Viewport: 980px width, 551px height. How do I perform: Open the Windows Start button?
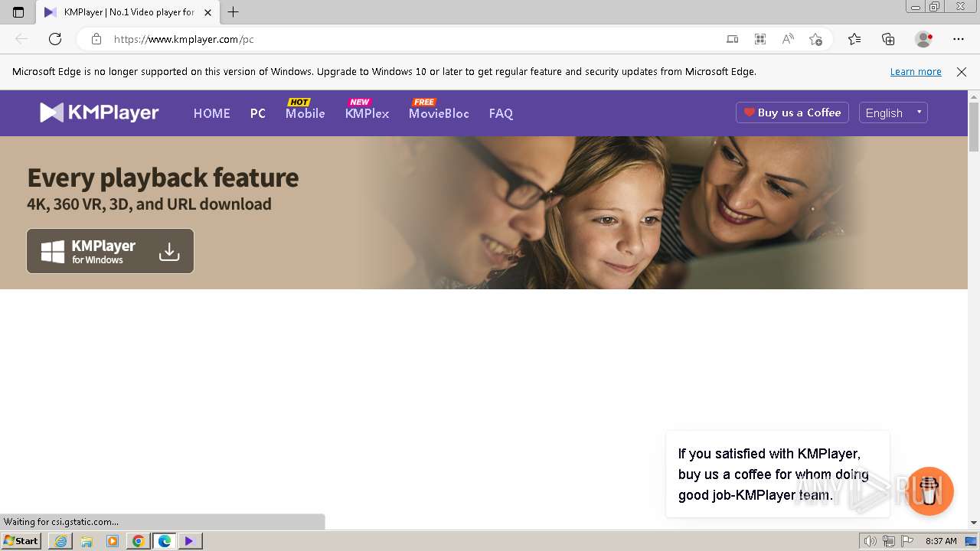pos(21,540)
